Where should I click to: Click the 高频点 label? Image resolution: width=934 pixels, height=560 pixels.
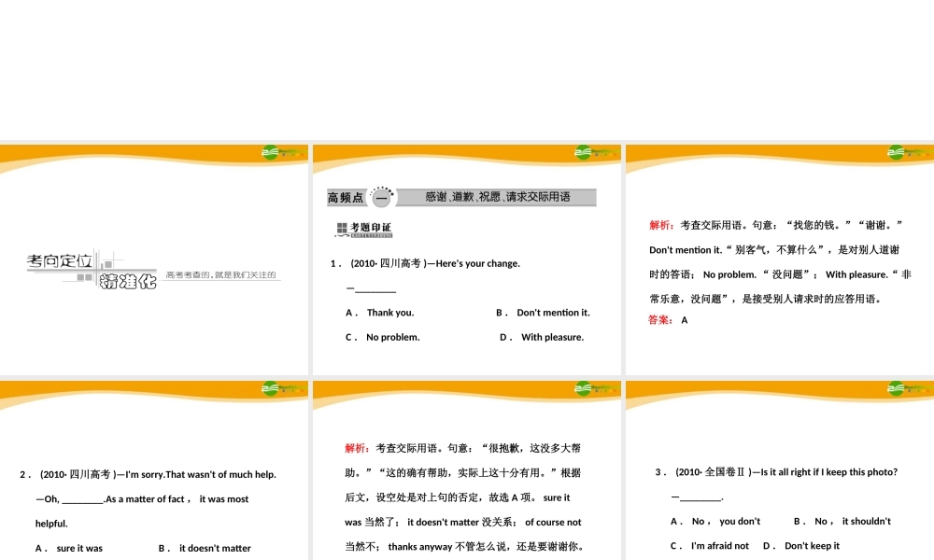[346, 198]
